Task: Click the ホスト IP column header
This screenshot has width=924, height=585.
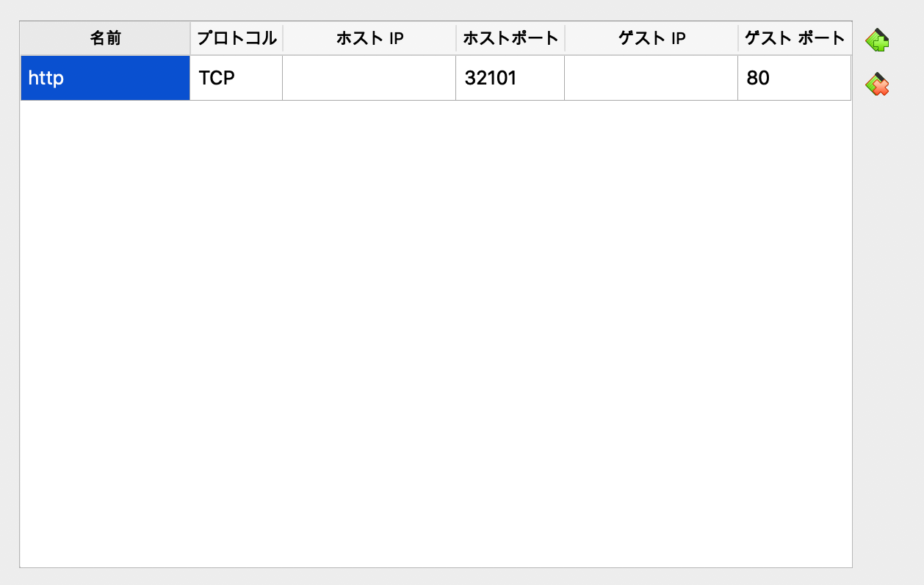Action: (x=369, y=37)
